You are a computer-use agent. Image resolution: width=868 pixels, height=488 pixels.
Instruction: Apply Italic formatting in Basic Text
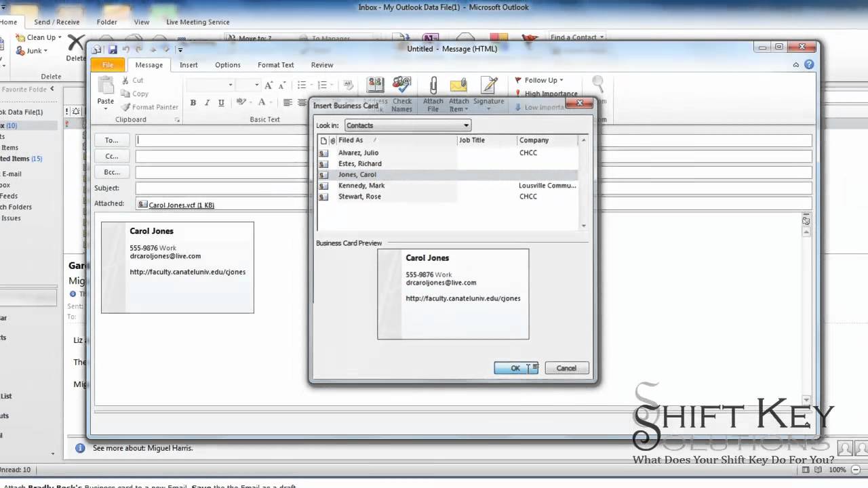pos(207,102)
